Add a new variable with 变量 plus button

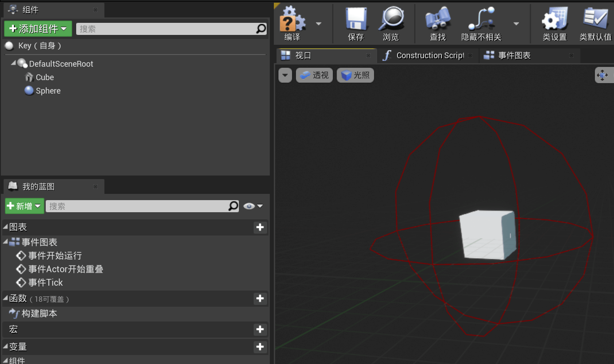[260, 347]
